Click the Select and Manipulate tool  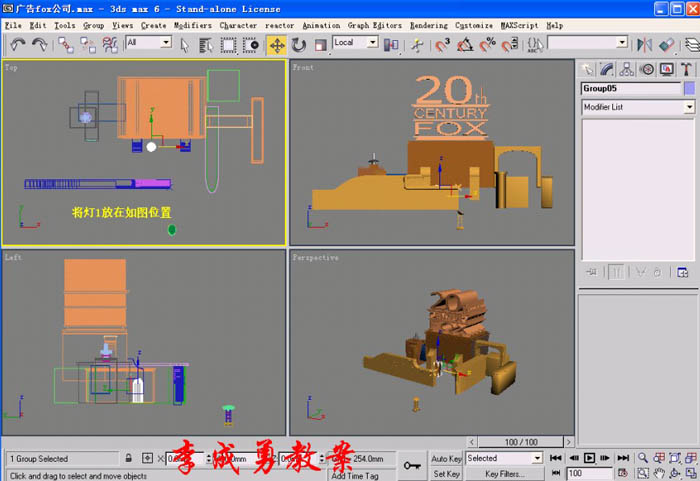pyautogui.click(x=417, y=45)
